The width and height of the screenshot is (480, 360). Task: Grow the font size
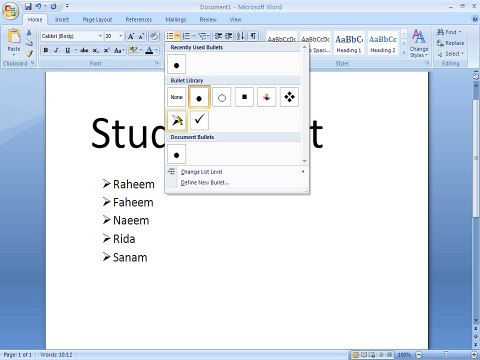tap(131, 36)
